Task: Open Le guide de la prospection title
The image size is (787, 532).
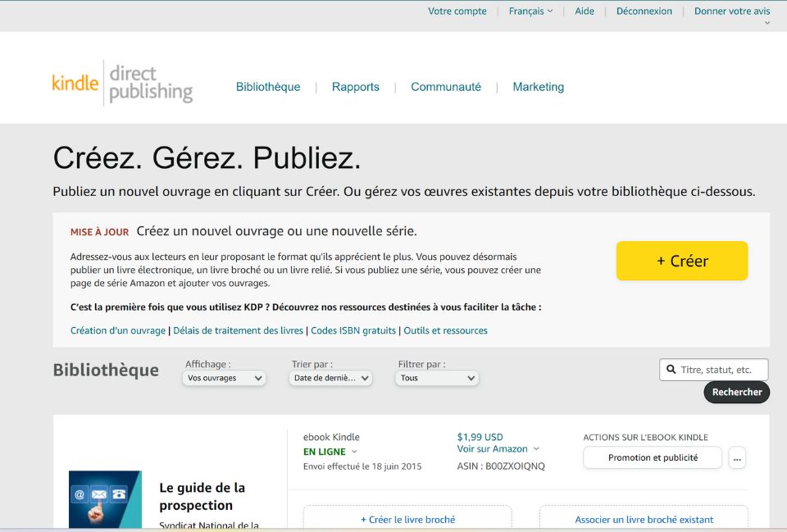Action: 202,497
